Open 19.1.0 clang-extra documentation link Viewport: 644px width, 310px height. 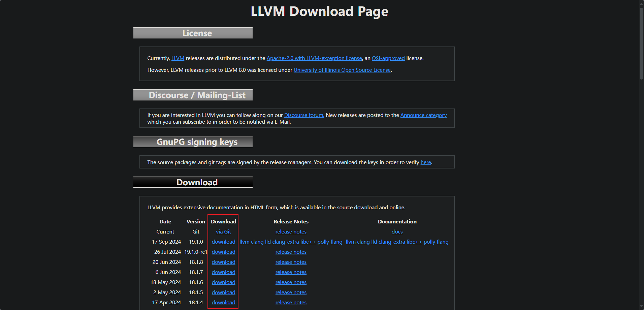click(x=392, y=242)
